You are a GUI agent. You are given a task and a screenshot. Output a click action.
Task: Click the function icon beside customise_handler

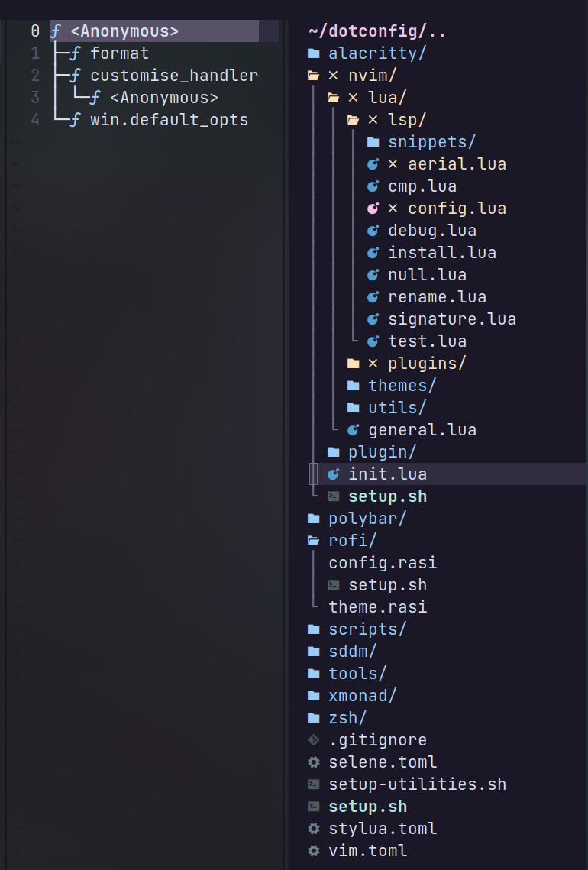coord(74,75)
